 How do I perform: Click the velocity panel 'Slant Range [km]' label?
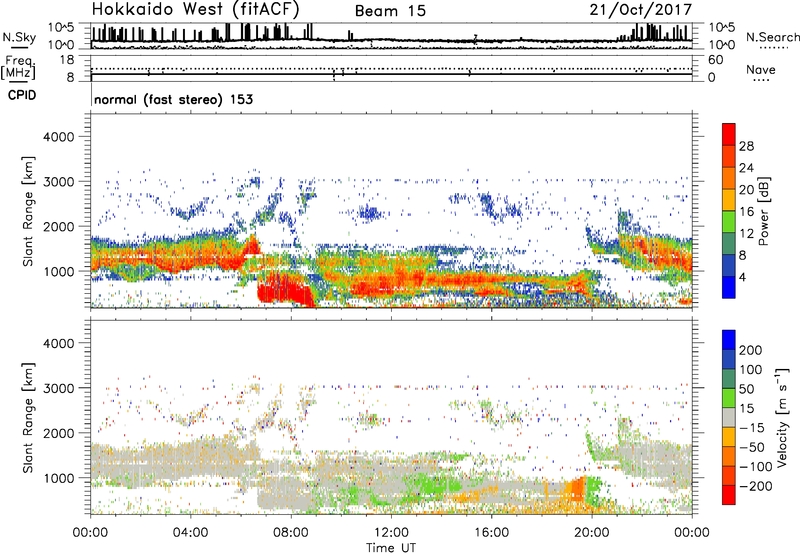28,417
